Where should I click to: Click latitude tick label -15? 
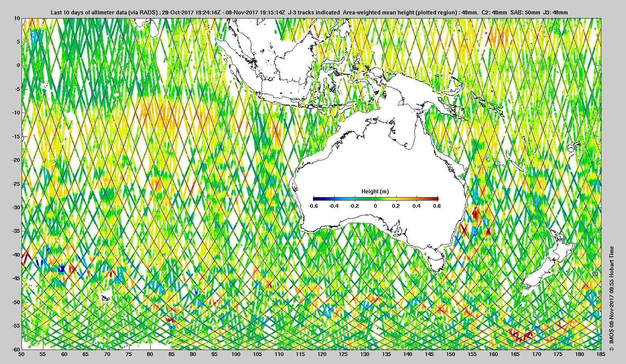tap(16, 136)
